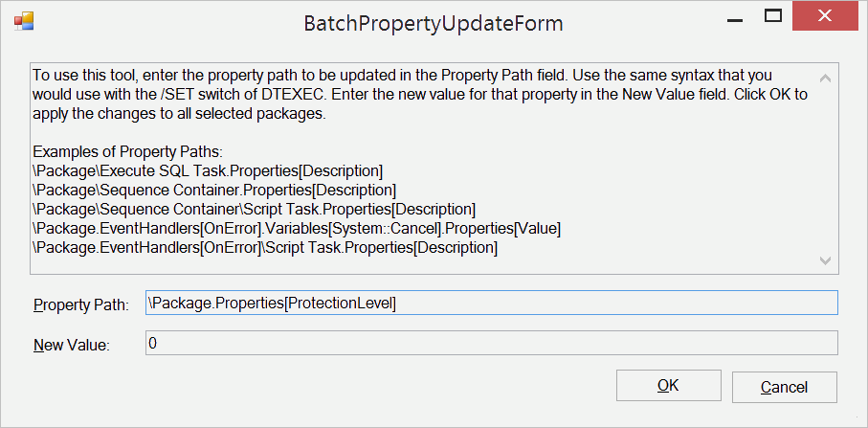The width and height of the screenshot is (868, 428).
Task: Click the application icon in title bar
Action: tap(23, 21)
